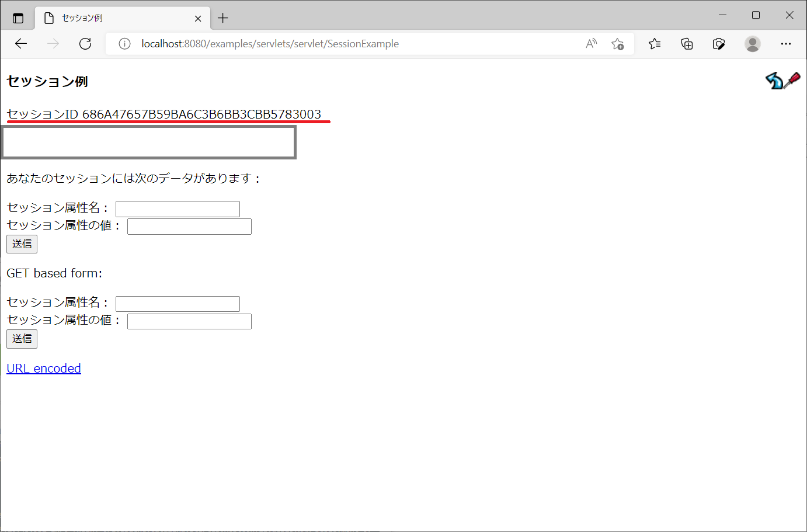
Task: Open Collections in the toolbar
Action: [x=687, y=43]
